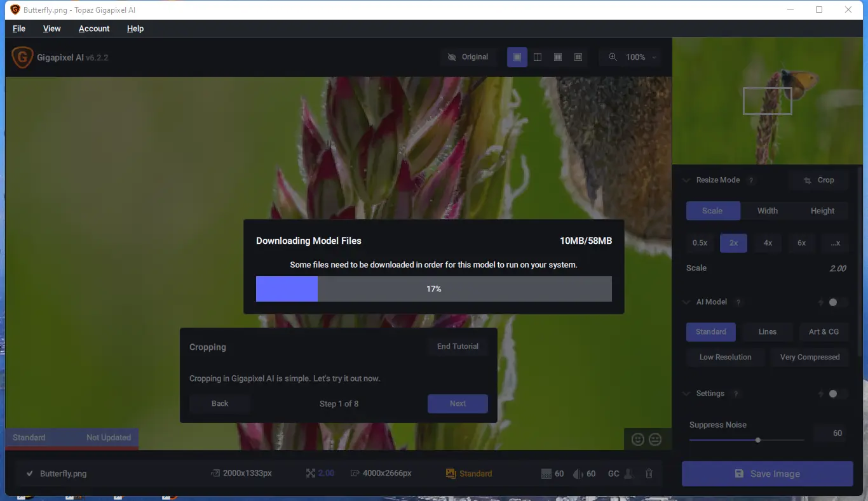This screenshot has height=501, width=868.
Task: Switch to comparison grid view icon
Action: click(578, 57)
